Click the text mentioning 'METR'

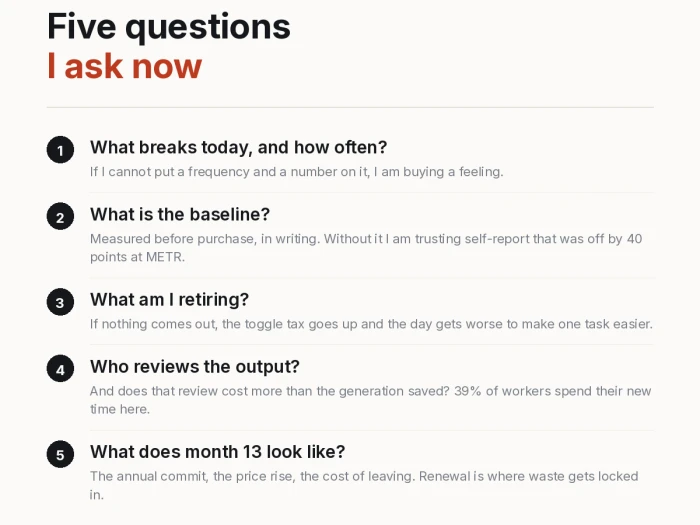(x=366, y=248)
